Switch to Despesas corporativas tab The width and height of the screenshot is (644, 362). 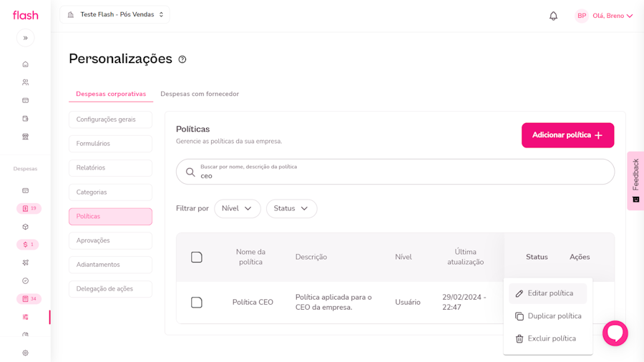pos(111,94)
